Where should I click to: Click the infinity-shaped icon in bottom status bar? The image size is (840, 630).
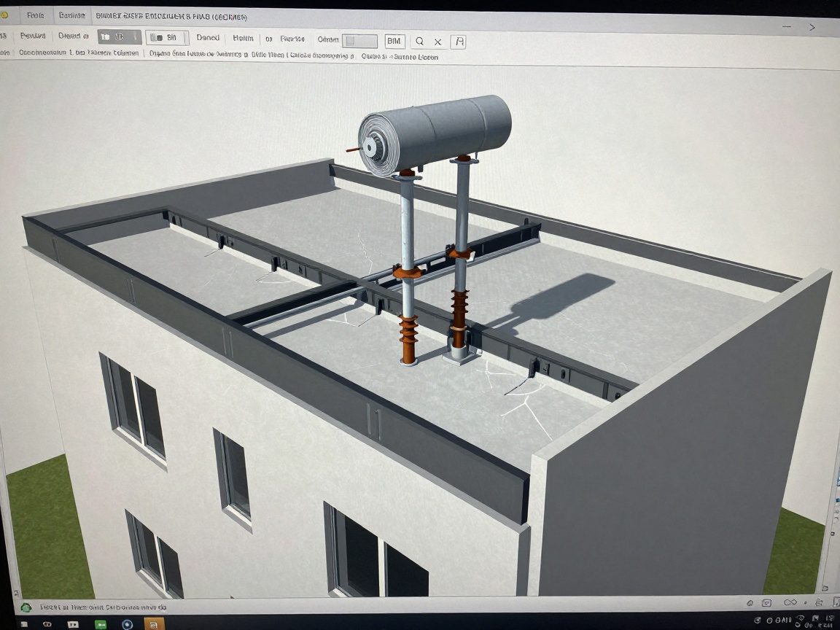pos(790,602)
